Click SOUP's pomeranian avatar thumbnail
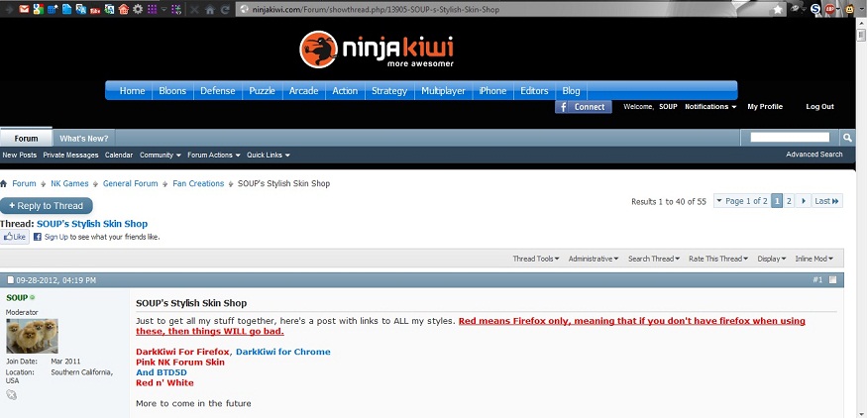Viewport: 868px width, 418px height. point(32,336)
